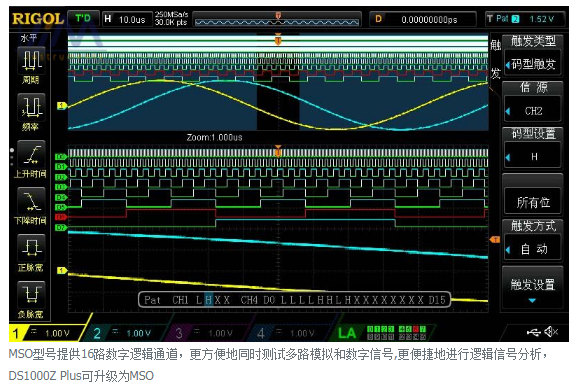Click the orange trigger level marker

point(495,240)
